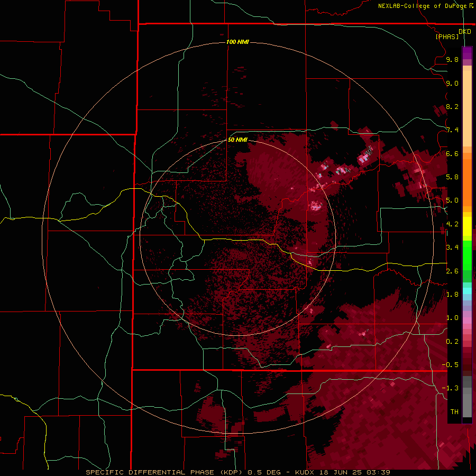Select the 2.6 scale value

pos(452,271)
